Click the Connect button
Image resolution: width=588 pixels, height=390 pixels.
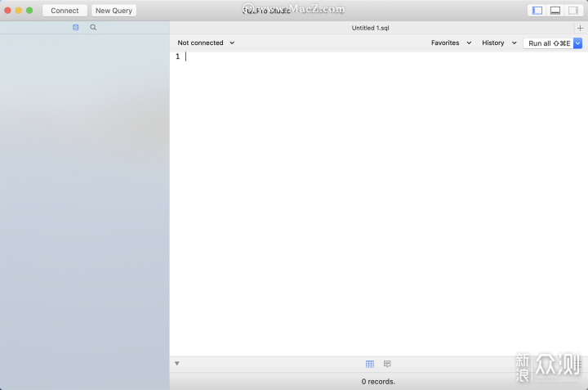(x=65, y=11)
